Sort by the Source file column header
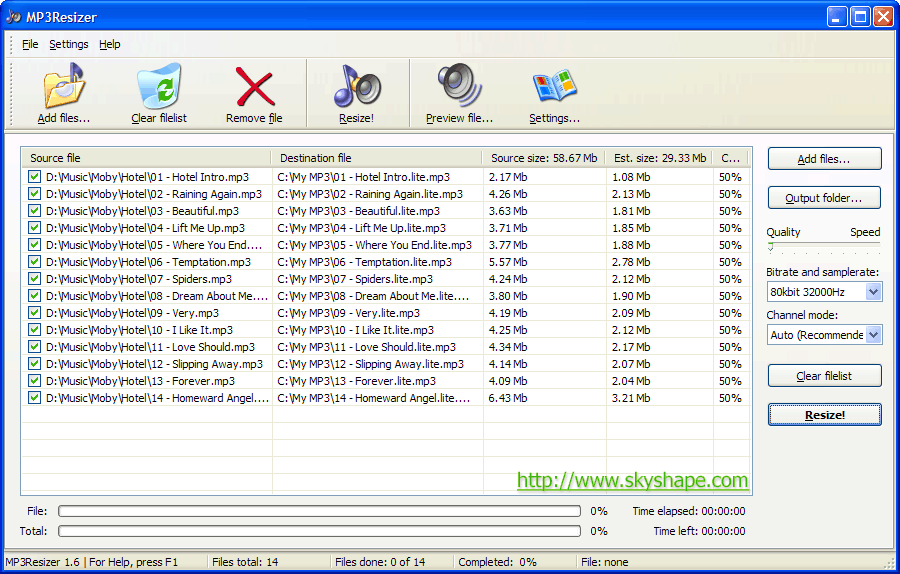 146,158
